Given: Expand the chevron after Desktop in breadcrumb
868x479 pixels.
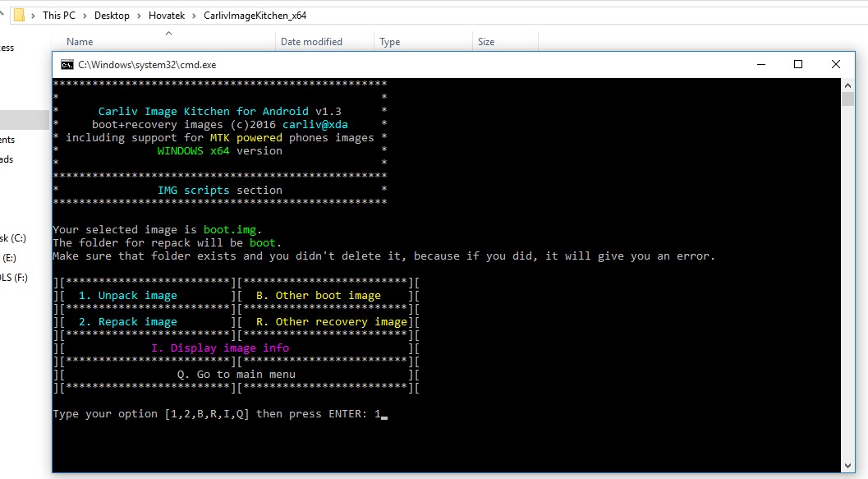Looking at the screenshot, I should [x=139, y=16].
